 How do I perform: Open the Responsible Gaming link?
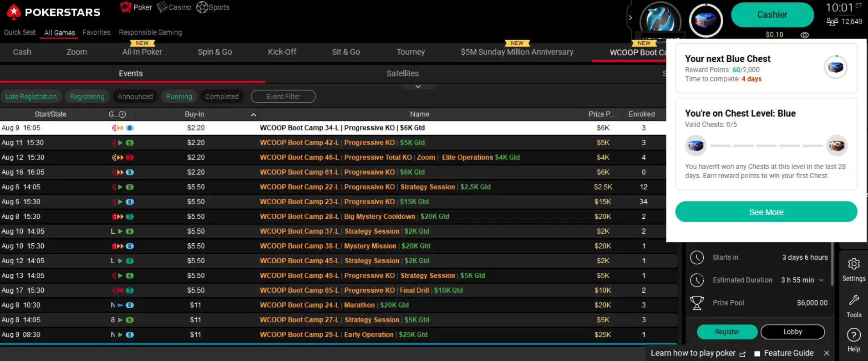pyautogui.click(x=150, y=32)
